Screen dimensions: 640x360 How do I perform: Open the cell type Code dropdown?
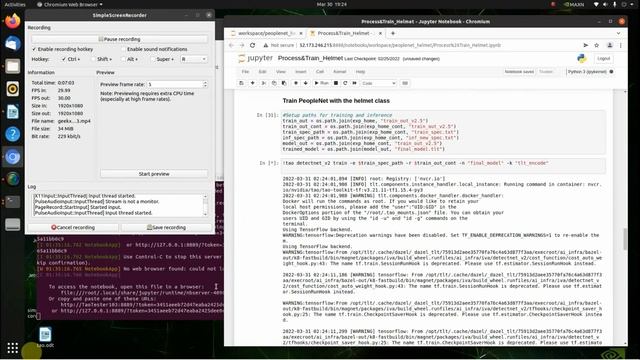click(379, 83)
